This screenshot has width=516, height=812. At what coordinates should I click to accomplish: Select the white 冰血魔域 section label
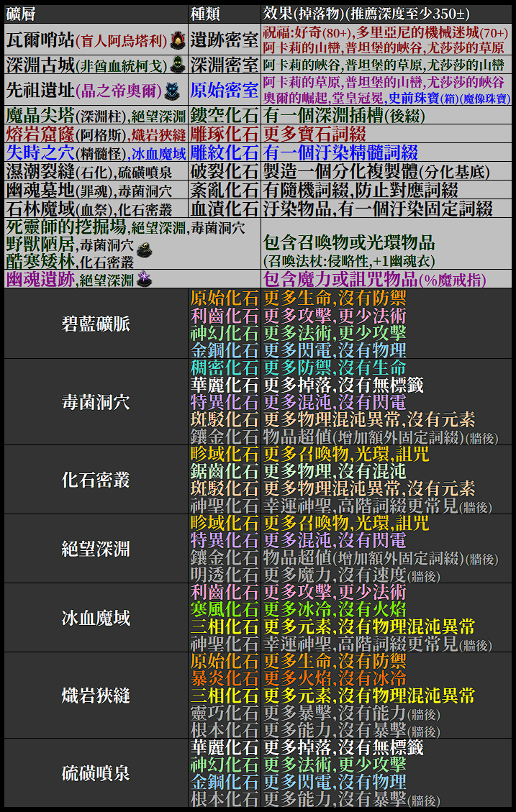(96, 618)
